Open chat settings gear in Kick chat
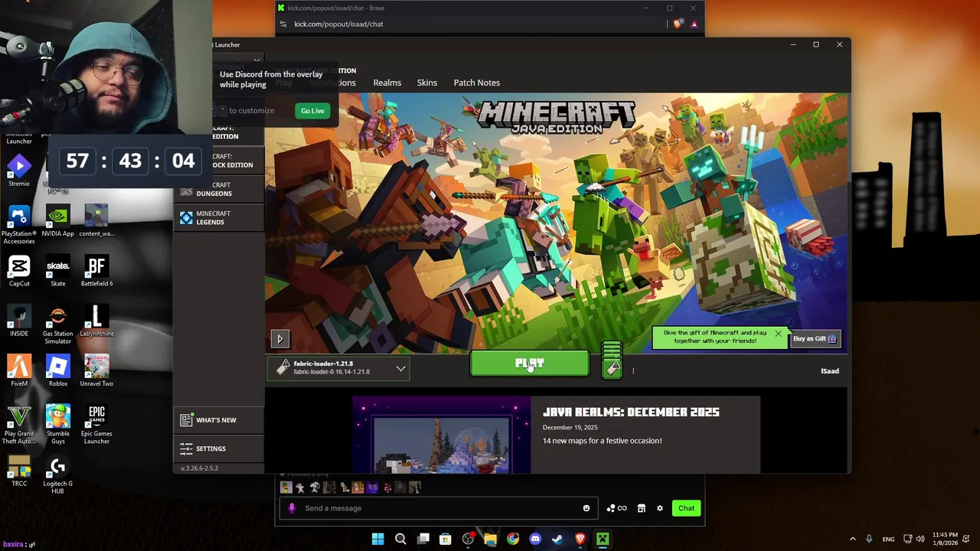The height and width of the screenshot is (551, 980). pos(660,508)
